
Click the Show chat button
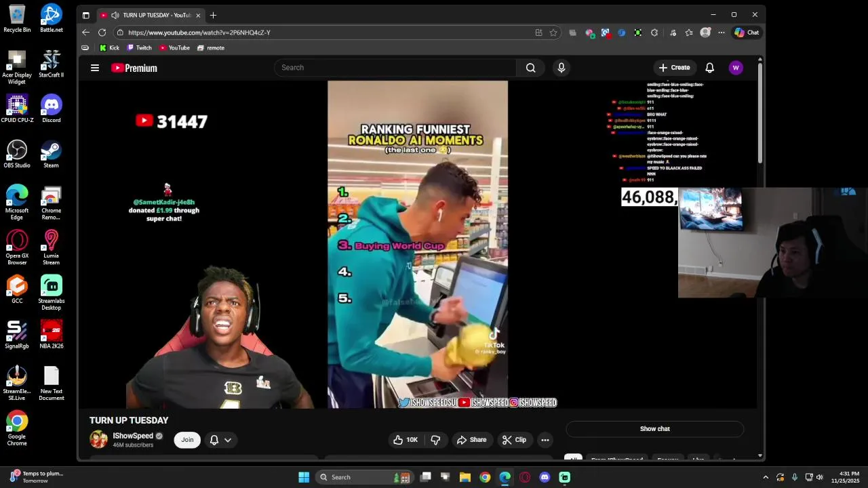click(x=655, y=429)
